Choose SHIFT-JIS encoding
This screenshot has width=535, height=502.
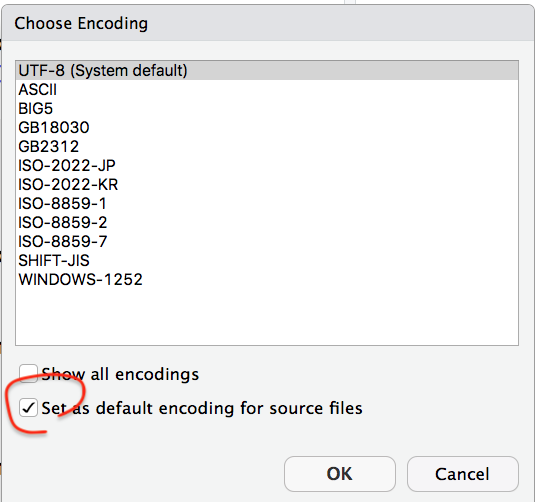267,261
